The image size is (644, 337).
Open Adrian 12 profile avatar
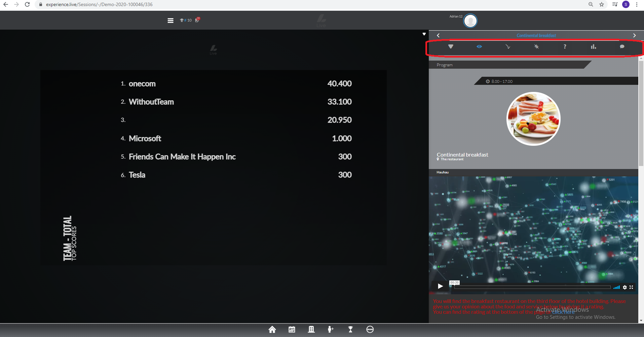click(x=470, y=21)
